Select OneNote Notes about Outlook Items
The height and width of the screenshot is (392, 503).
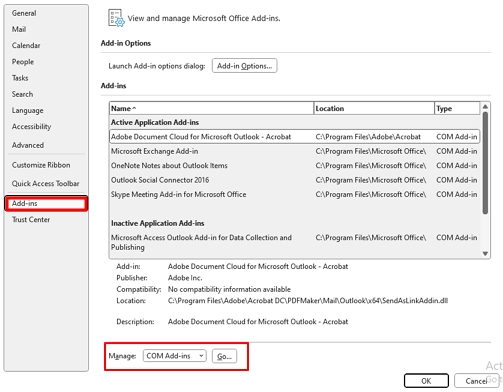click(x=294, y=166)
